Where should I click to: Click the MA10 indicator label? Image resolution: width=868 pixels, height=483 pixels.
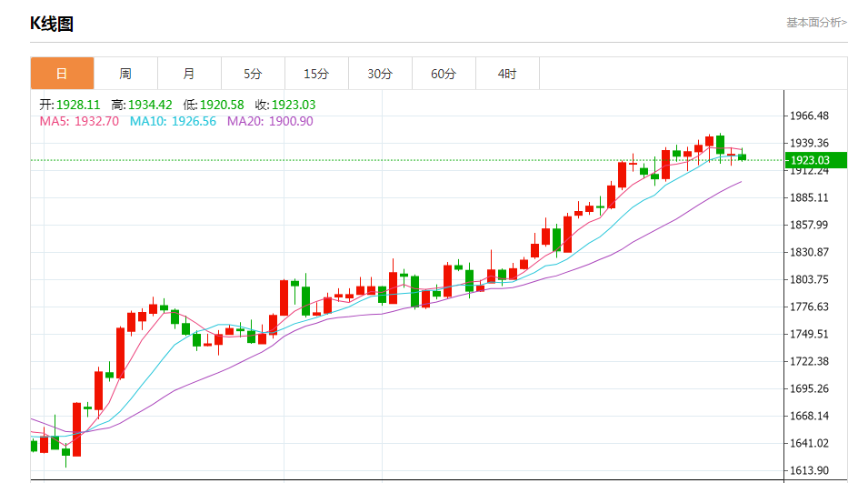coord(173,121)
